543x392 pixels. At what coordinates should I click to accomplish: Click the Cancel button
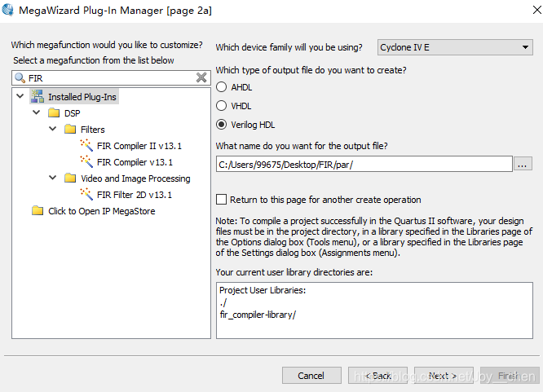(311, 376)
